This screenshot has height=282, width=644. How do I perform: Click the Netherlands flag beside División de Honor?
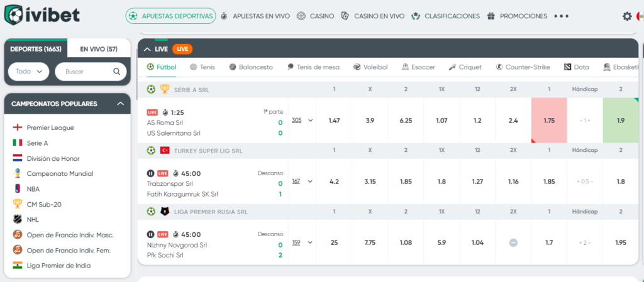(x=17, y=158)
